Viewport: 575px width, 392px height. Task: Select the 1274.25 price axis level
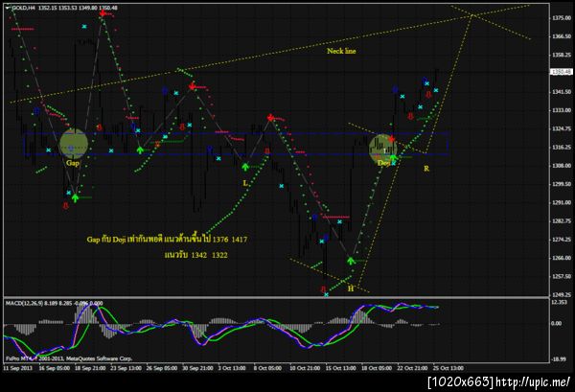click(x=562, y=240)
